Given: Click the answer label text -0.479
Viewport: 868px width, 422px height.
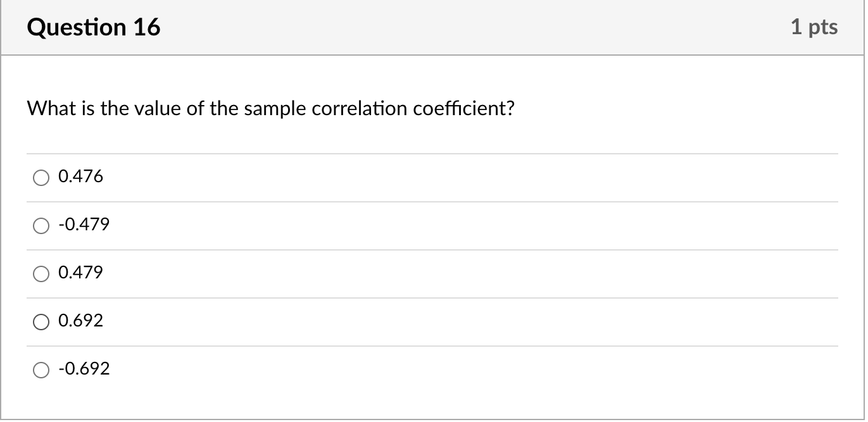Looking at the screenshot, I should (x=84, y=225).
